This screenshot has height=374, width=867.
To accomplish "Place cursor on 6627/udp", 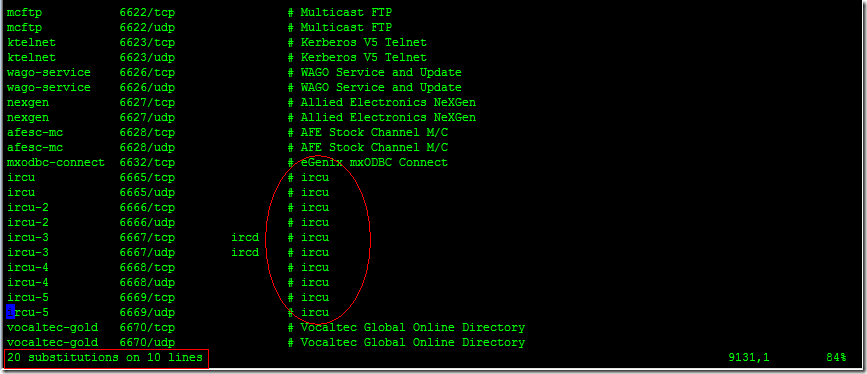I will (147, 117).
